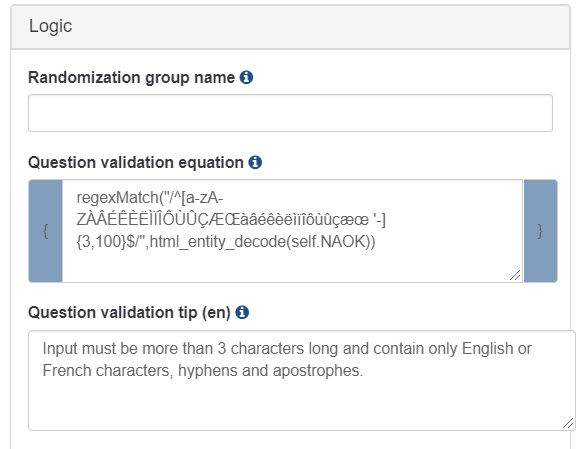This screenshot has height=449, width=580.
Task: Click the closing curly brace addon
Action: [540, 231]
